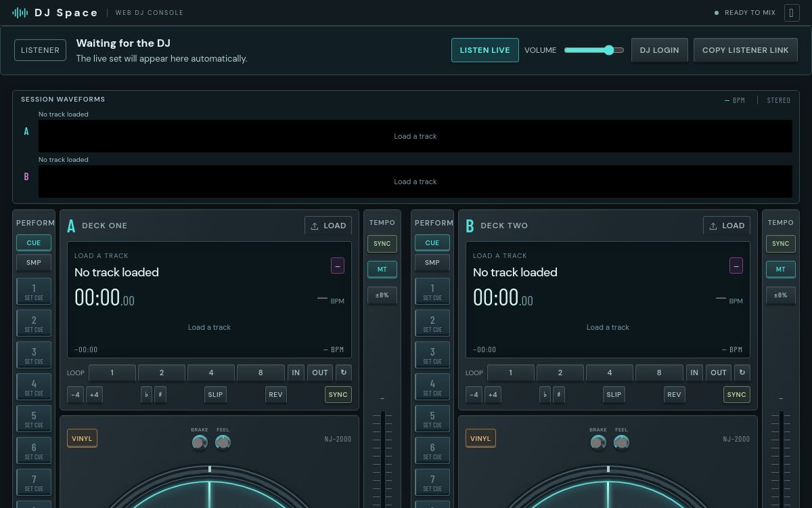Screen dimensions: 812x508
Task: Toggle Deck One VINYL mode
Action: pos(82,438)
